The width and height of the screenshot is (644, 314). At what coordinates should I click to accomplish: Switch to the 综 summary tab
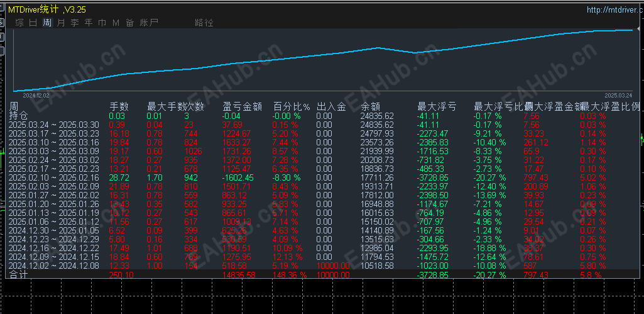(x=19, y=23)
